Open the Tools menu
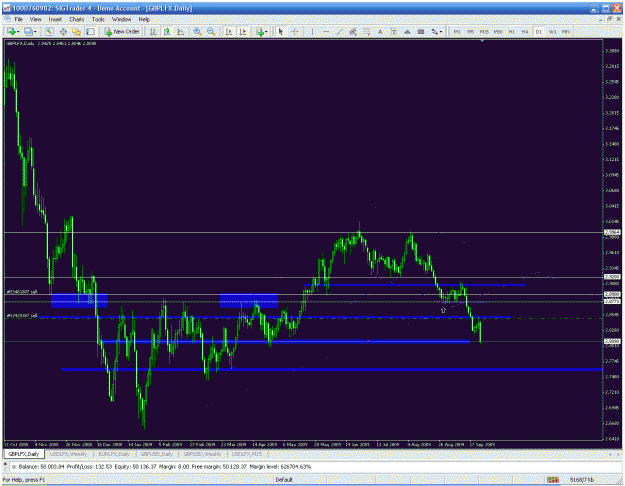The width and height of the screenshot is (625, 486). tap(98, 19)
